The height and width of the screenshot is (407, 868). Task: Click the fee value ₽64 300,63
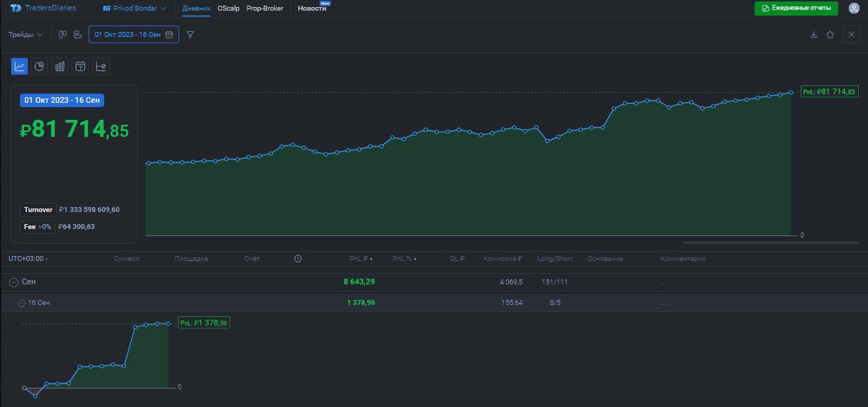click(77, 227)
